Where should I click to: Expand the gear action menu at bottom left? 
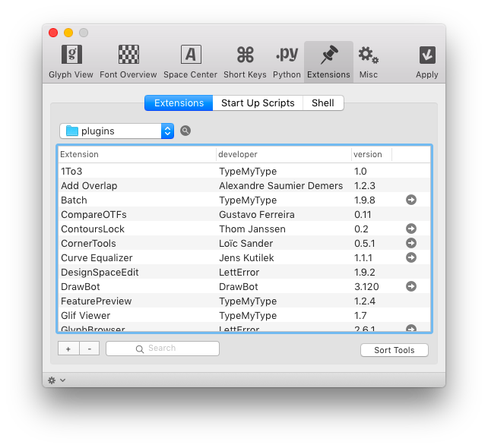tap(56, 380)
